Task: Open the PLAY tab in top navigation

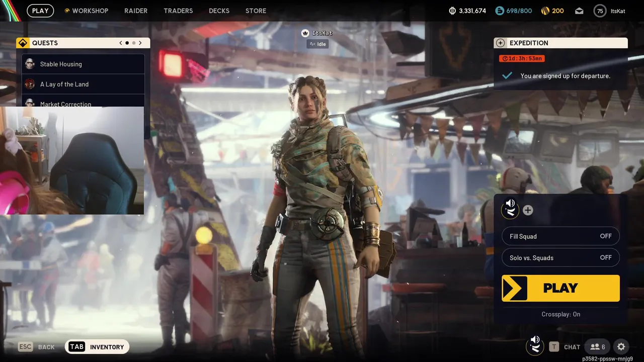Action: pyautogui.click(x=40, y=11)
